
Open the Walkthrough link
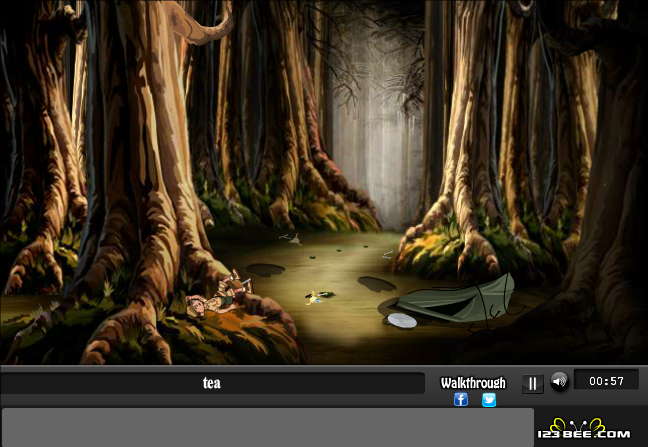pos(473,383)
